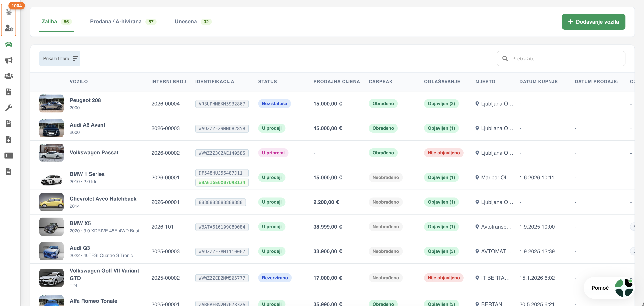Open the Pomoć help widget logo
Screen dimensions: 644x306
(x=624, y=288)
